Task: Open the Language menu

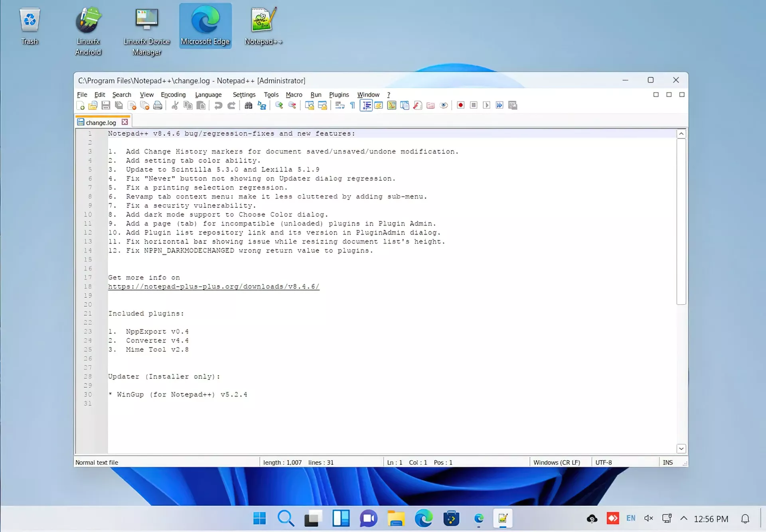Action: pyautogui.click(x=208, y=95)
